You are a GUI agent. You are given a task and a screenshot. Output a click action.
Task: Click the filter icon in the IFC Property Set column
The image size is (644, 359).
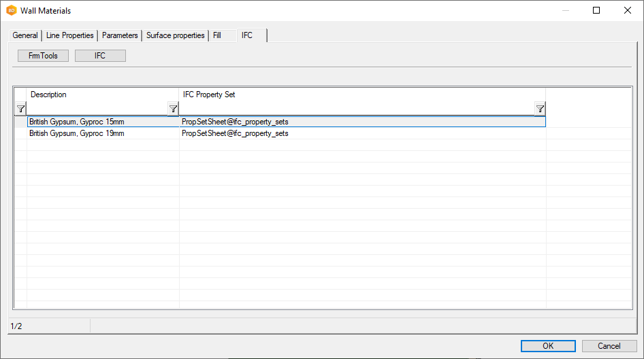point(540,109)
